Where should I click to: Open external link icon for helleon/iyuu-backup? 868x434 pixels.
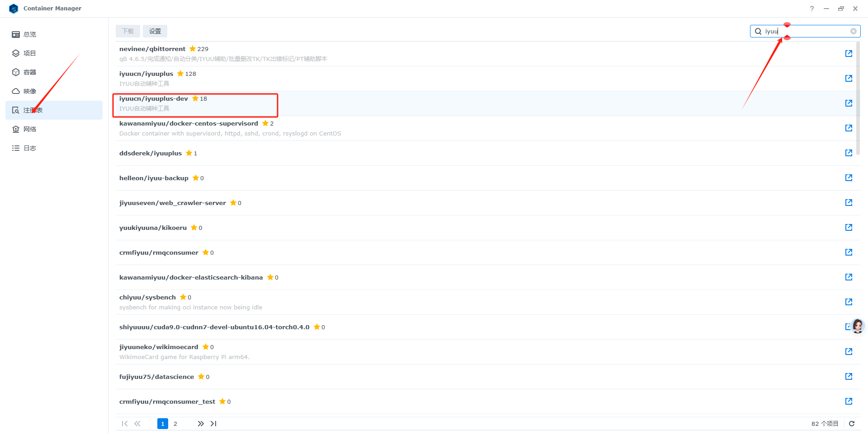849,178
